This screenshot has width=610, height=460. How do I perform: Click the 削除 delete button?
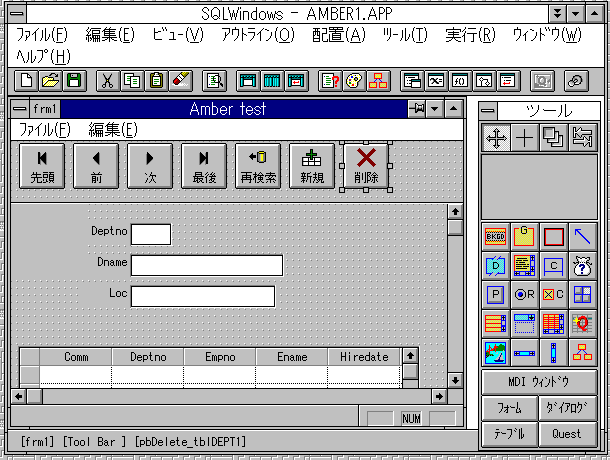(x=366, y=166)
